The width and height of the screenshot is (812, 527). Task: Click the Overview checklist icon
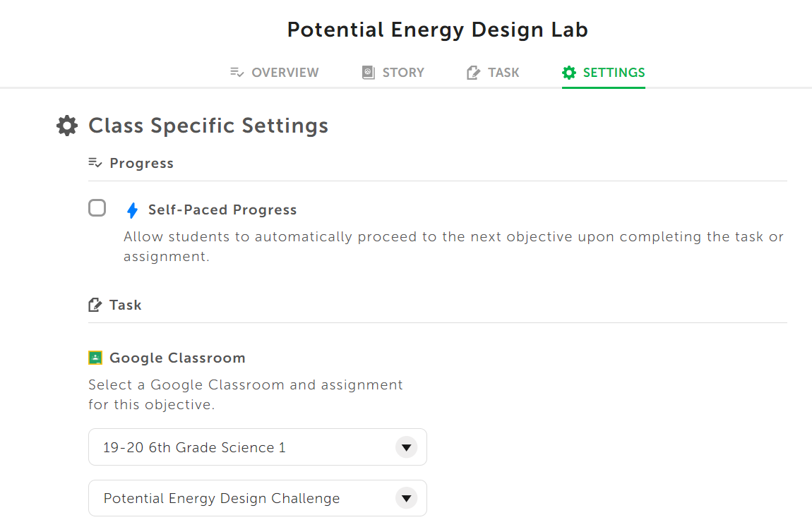click(x=237, y=73)
